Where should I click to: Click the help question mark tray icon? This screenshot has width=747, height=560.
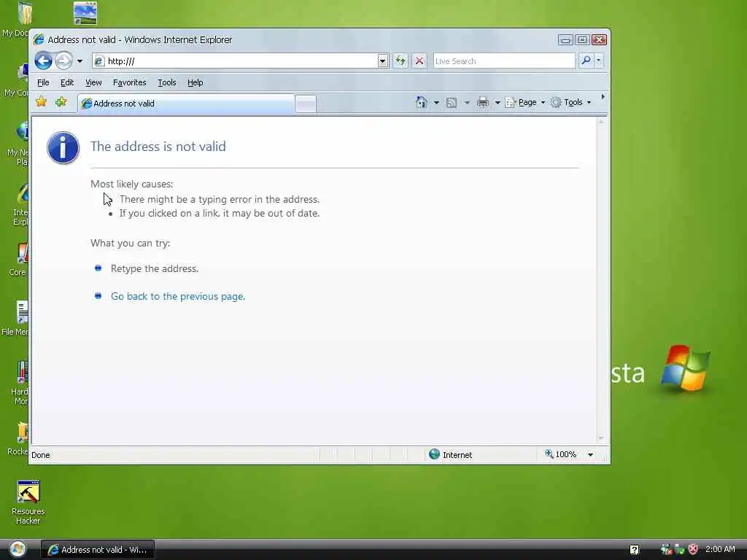[x=634, y=550]
